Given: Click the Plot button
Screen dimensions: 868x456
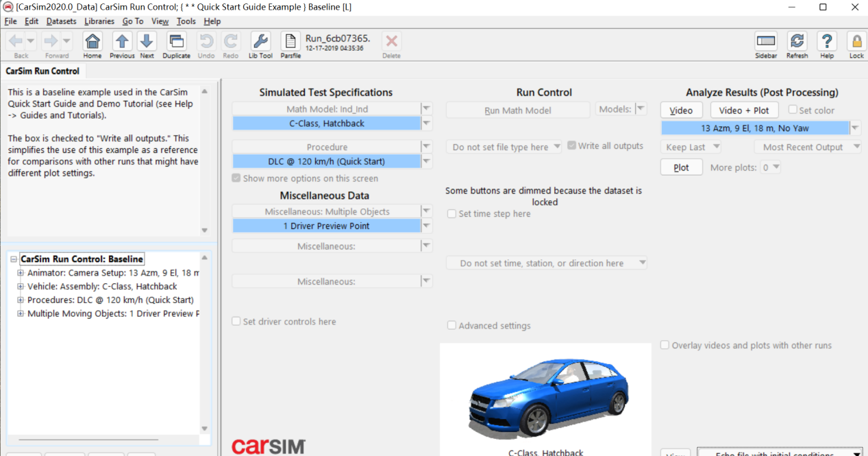Looking at the screenshot, I should (681, 167).
